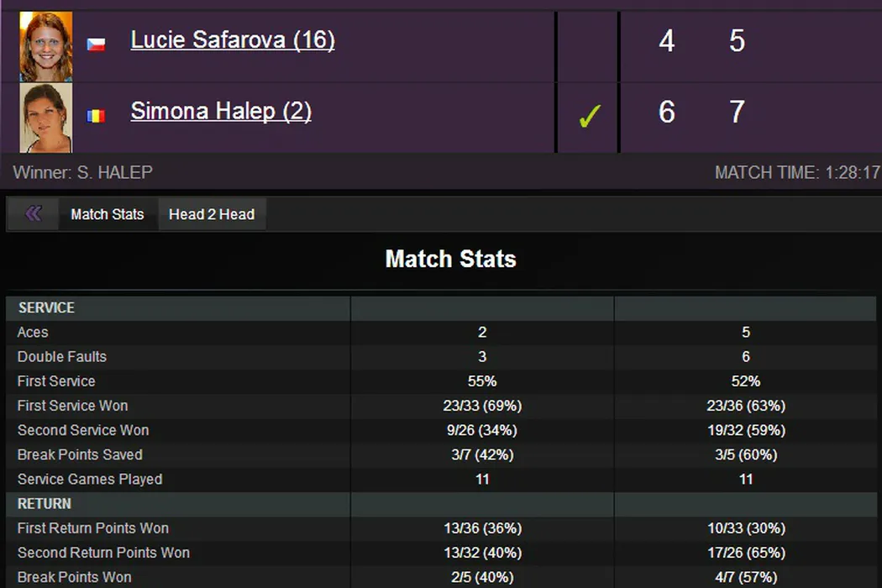Image resolution: width=882 pixels, height=588 pixels.
Task: Click the double left arrow back icon
Action: click(x=33, y=214)
